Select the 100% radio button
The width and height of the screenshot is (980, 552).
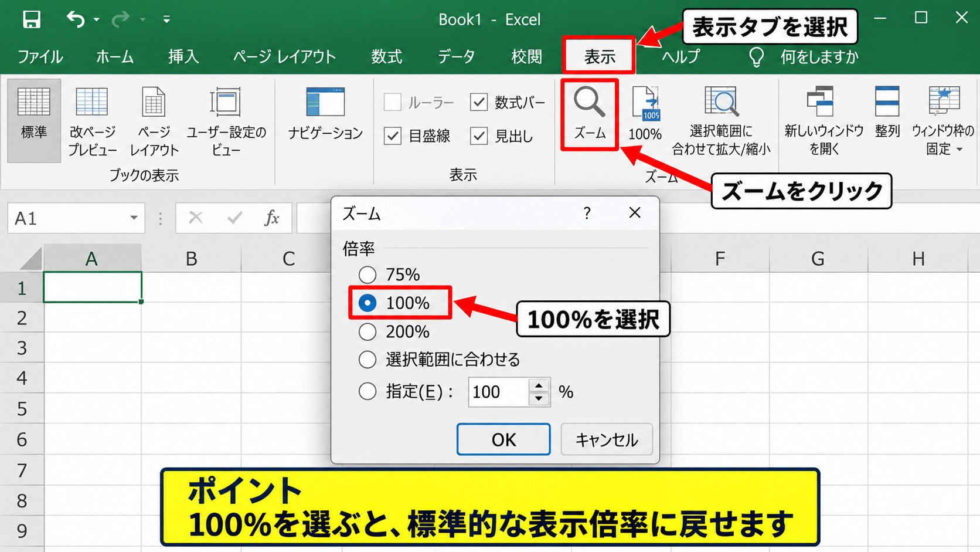coord(367,303)
